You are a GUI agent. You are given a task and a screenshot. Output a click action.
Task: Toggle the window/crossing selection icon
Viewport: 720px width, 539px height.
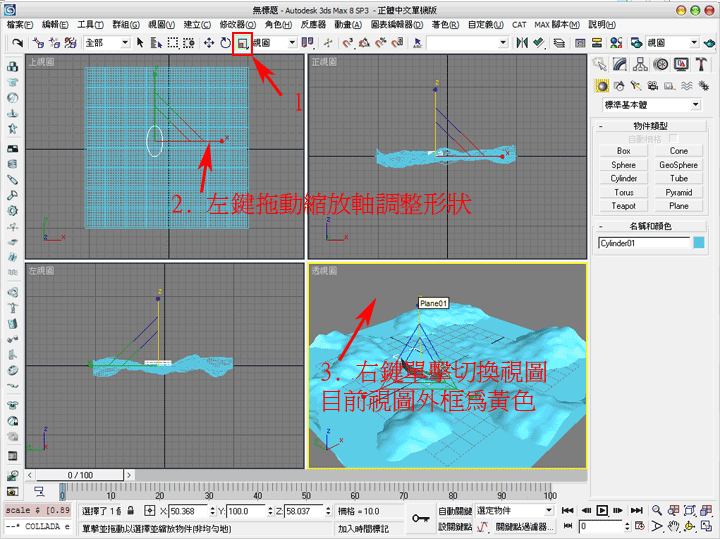pyautogui.click(x=189, y=43)
